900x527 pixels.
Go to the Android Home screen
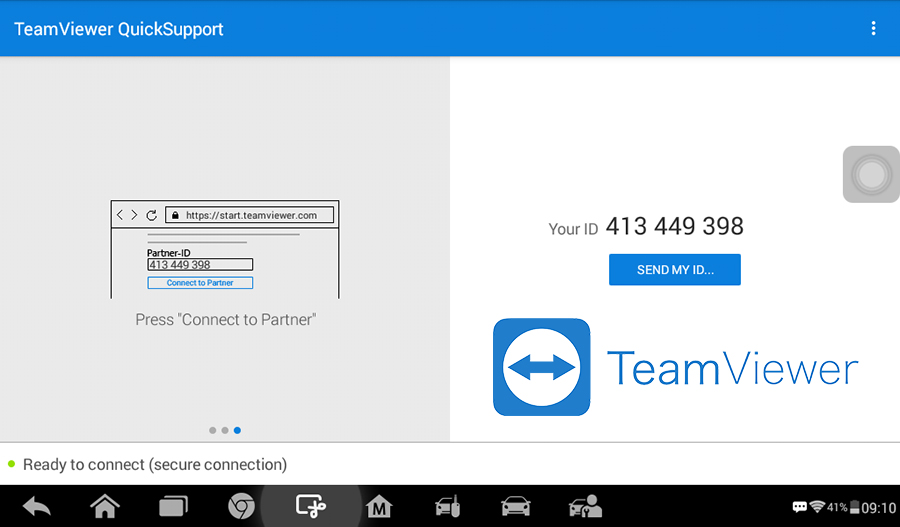[x=105, y=507]
